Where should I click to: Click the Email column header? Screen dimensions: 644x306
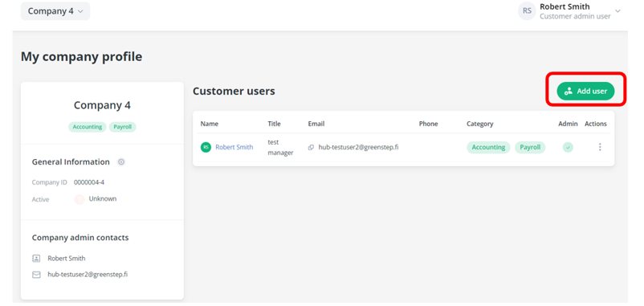pyautogui.click(x=316, y=124)
